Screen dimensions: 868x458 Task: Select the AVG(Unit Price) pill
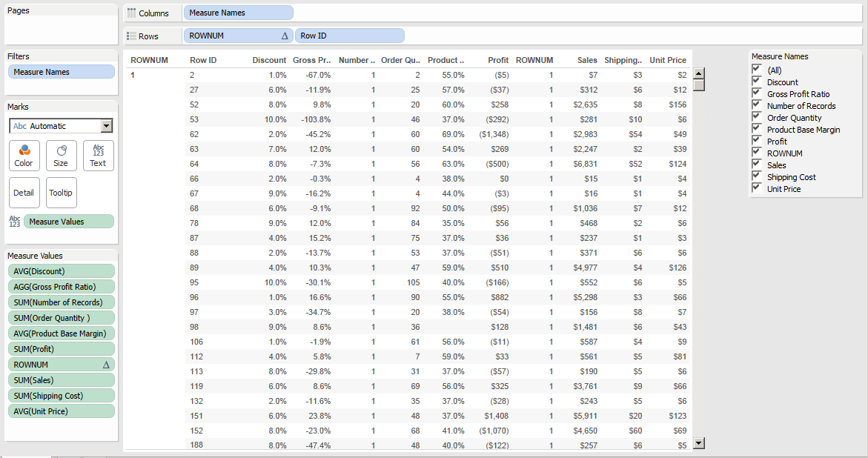click(x=62, y=411)
